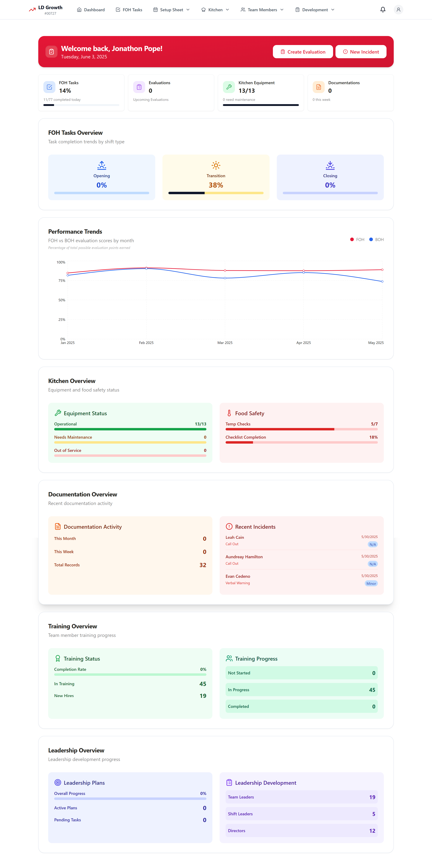Click the Food Safety thermometer icon
This screenshot has height=868, width=432.
click(x=229, y=413)
